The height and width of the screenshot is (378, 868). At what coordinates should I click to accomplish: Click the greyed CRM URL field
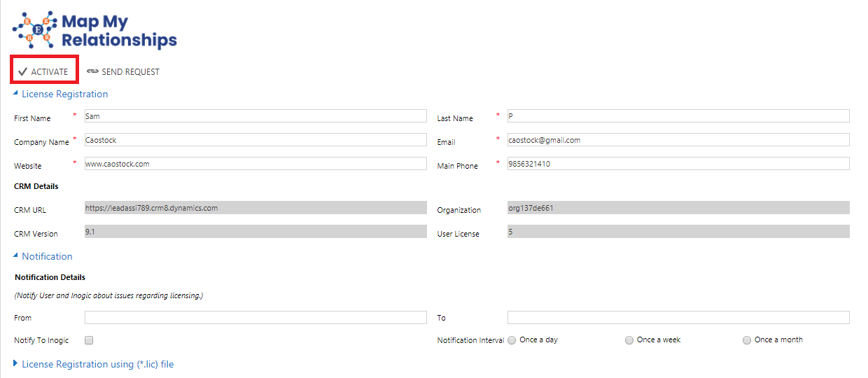(x=255, y=208)
